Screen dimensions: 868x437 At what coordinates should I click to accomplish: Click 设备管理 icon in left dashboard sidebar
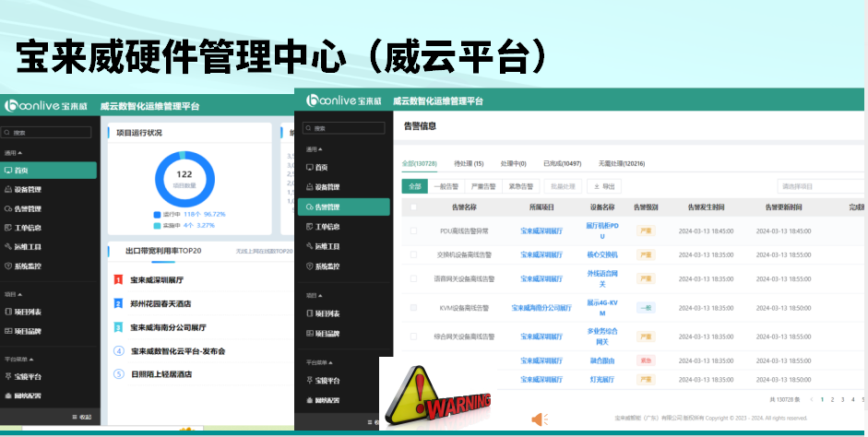point(9,189)
